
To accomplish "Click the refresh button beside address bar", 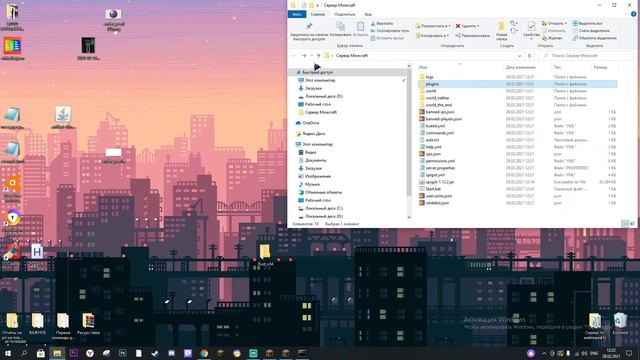I will tap(529, 56).
